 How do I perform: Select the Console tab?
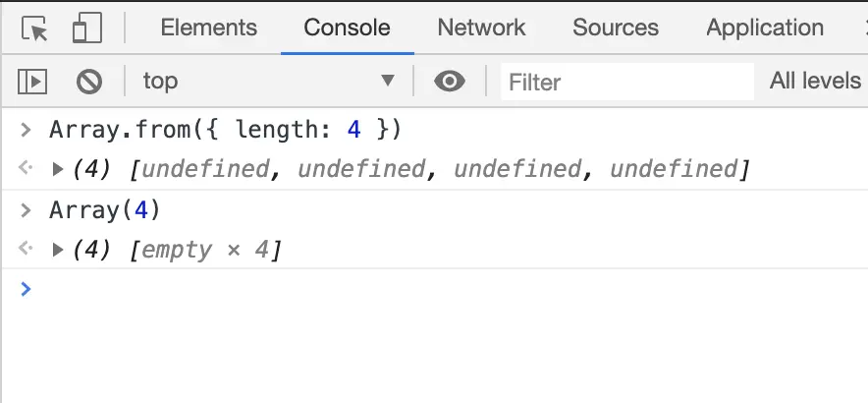347,28
